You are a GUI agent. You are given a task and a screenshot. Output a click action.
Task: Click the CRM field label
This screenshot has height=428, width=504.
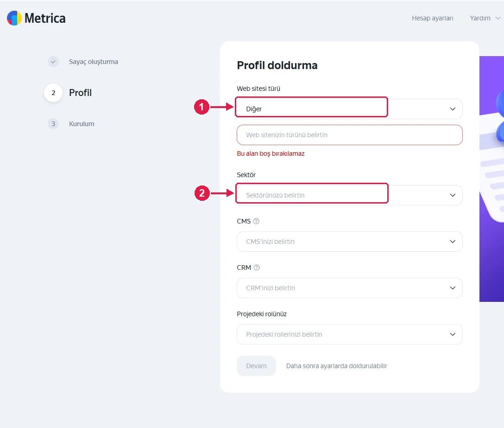244,268
